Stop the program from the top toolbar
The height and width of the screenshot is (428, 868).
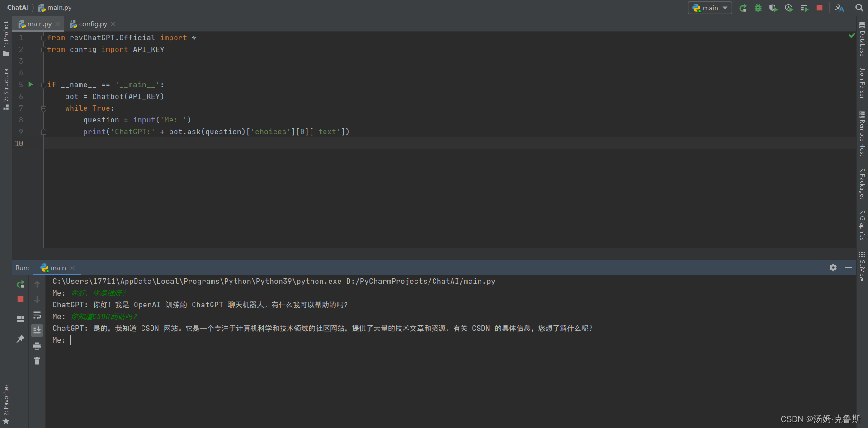click(820, 8)
